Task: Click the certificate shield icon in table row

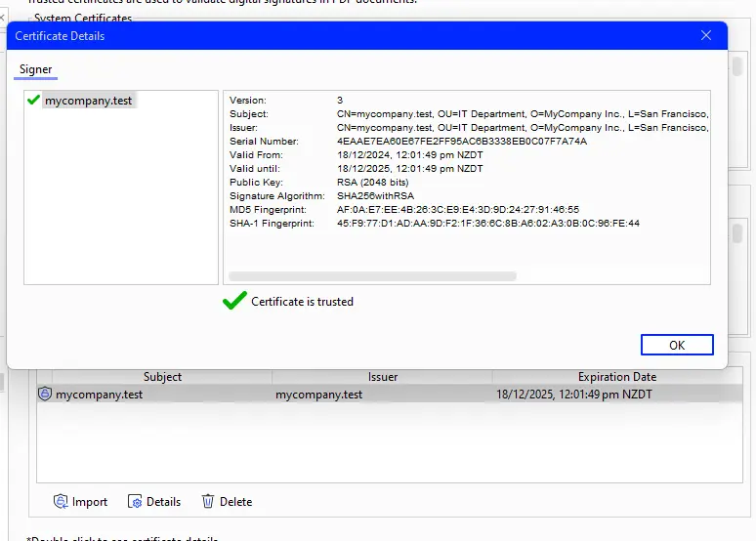Action: (45, 394)
